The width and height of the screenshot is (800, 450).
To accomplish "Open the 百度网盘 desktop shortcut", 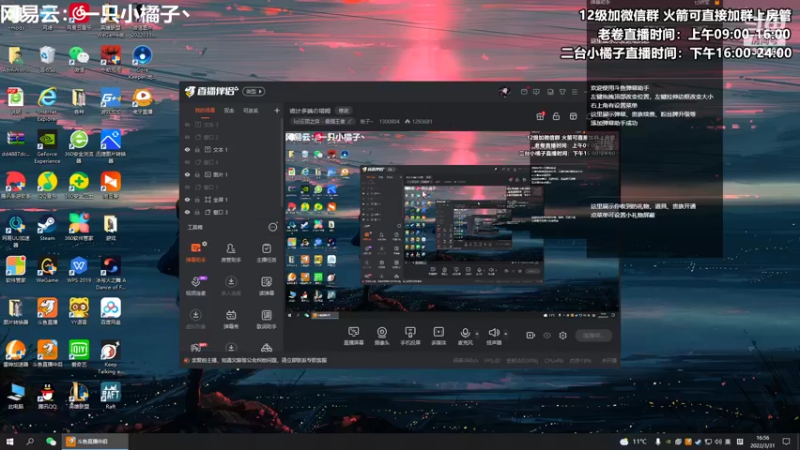I will pos(110,311).
